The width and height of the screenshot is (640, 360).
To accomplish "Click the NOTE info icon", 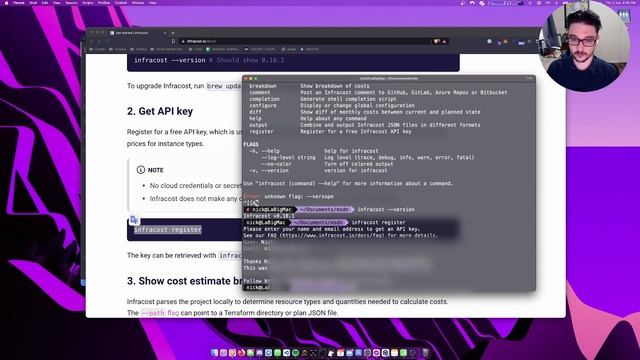I will pos(141,170).
